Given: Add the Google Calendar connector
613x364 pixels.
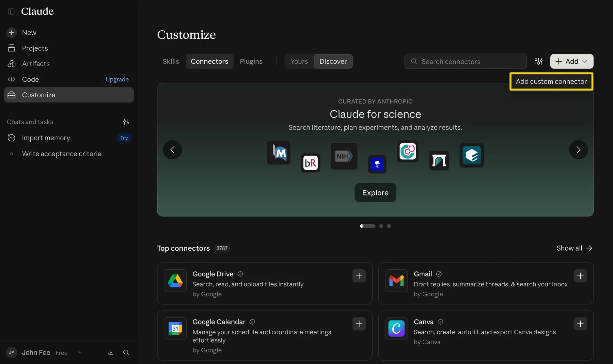Looking at the screenshot, I should [359, 324].
